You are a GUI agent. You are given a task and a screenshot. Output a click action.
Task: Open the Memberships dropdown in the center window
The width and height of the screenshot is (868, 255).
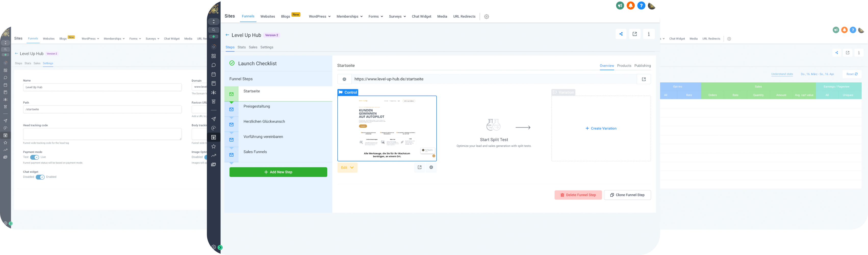point(349,17)
